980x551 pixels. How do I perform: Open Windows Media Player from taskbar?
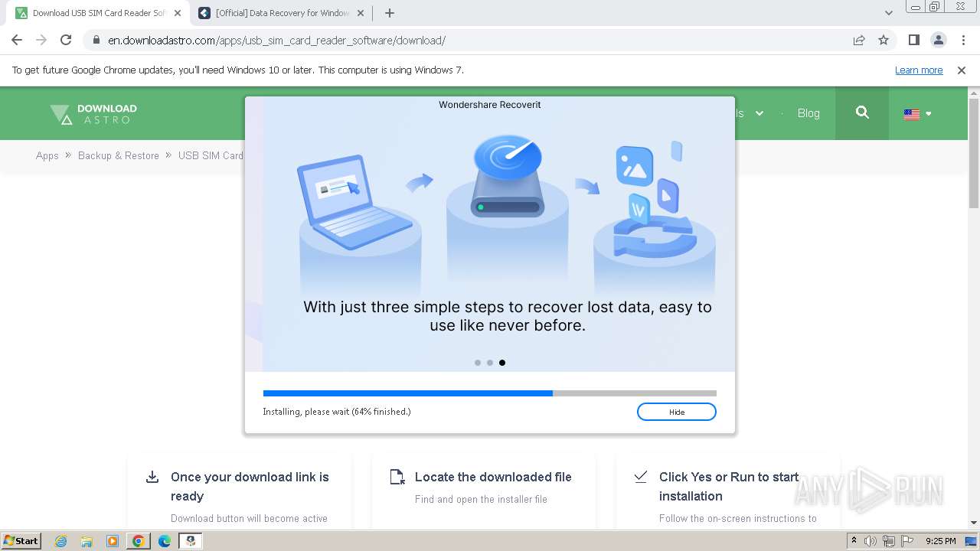click(x=113, y=541)
